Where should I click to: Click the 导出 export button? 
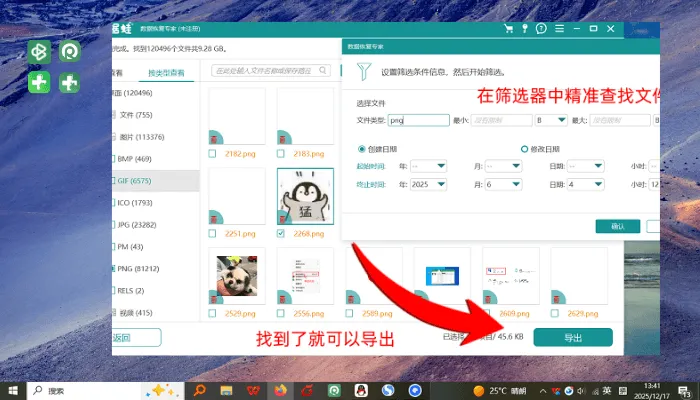pos(573,338)
